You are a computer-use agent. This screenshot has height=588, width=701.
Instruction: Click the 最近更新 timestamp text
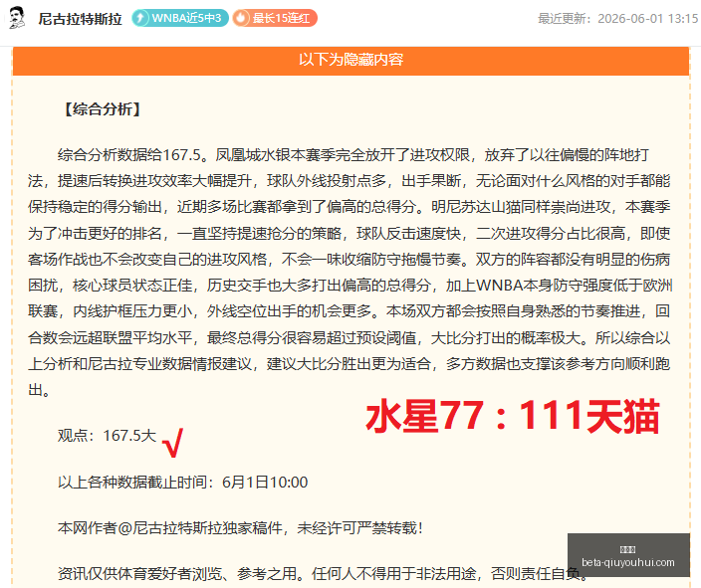617,18
